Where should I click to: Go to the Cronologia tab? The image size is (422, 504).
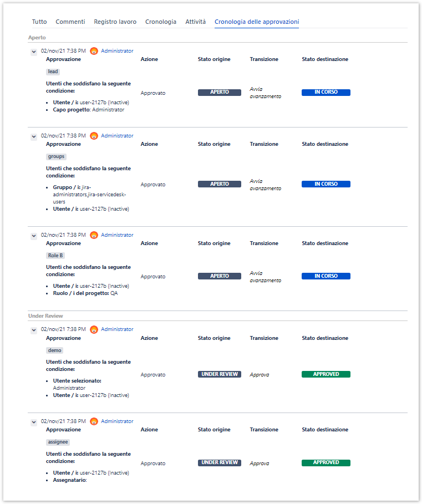coord(161,22)
